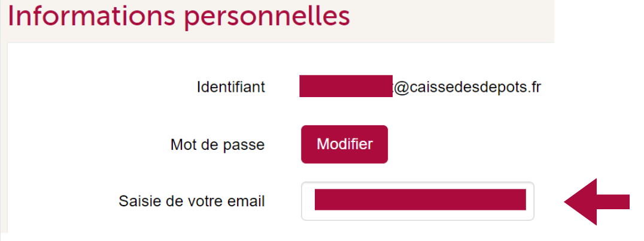Click the red arrow pointing at email field

click(596, 202)
